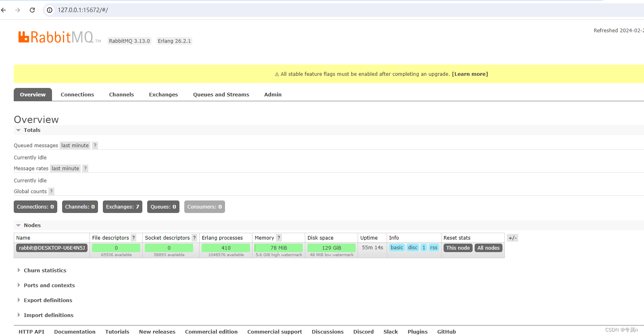Open Queues and Streams tab
The image size is (644, 336).
click(221, 95)
